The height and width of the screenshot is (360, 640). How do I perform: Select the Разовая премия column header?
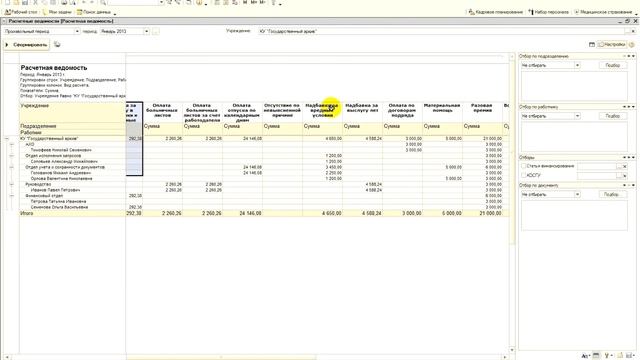482,112
